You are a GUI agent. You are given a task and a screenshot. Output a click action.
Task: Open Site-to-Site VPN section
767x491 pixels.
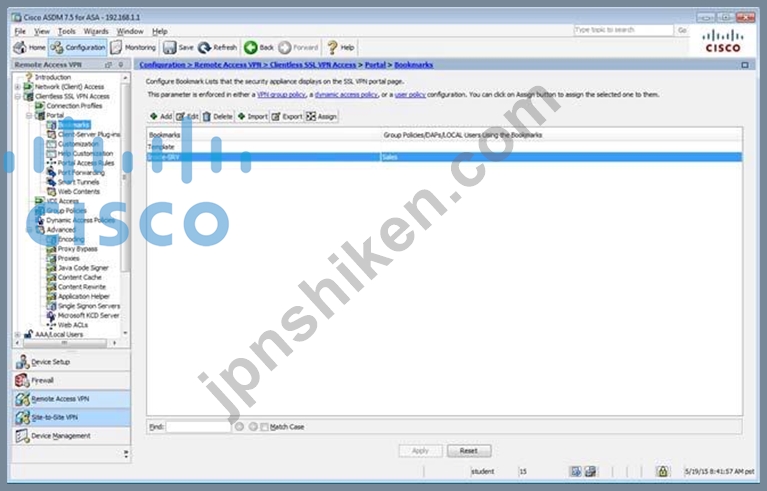coord(71,417)
